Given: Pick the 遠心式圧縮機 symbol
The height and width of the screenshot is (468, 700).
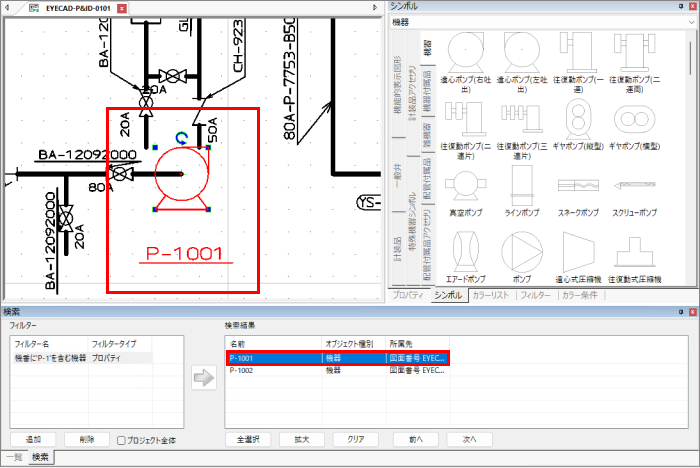Looking at the screenshot, I should [580, 256].
